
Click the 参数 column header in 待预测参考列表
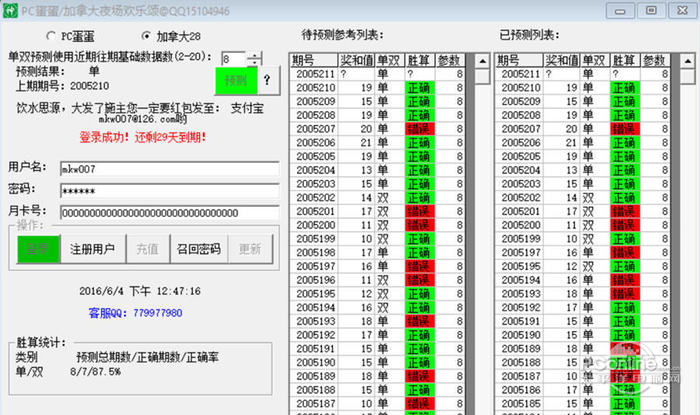450,60
